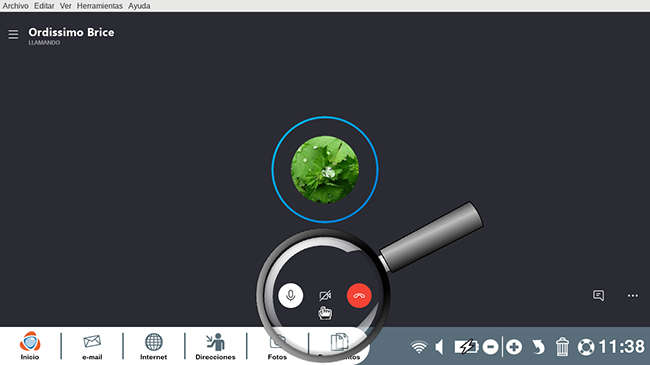Image resolution: width=650 pixels, height=365 pixels.
Task: Open the Editar menu
Action: (x=44, y=6)
